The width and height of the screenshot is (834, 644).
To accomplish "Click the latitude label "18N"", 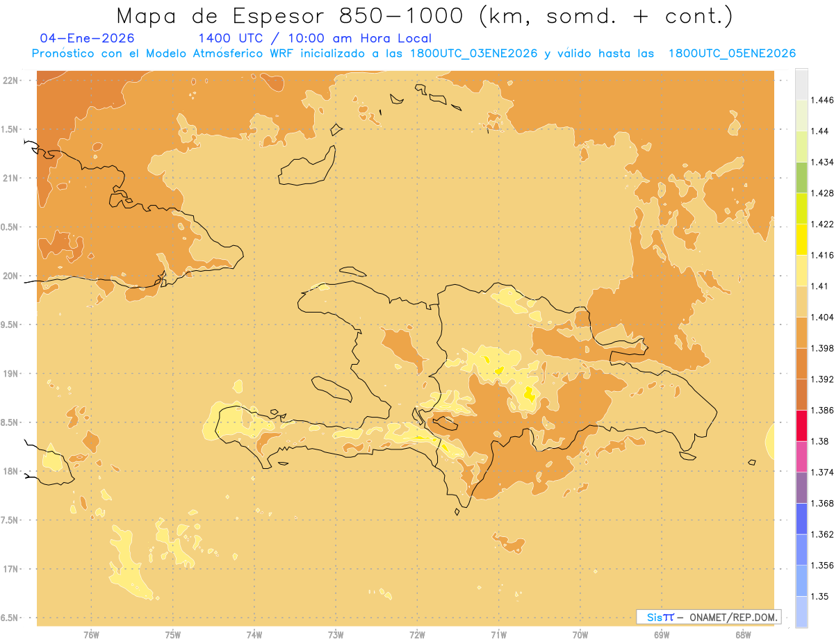I will coord(12,471).
